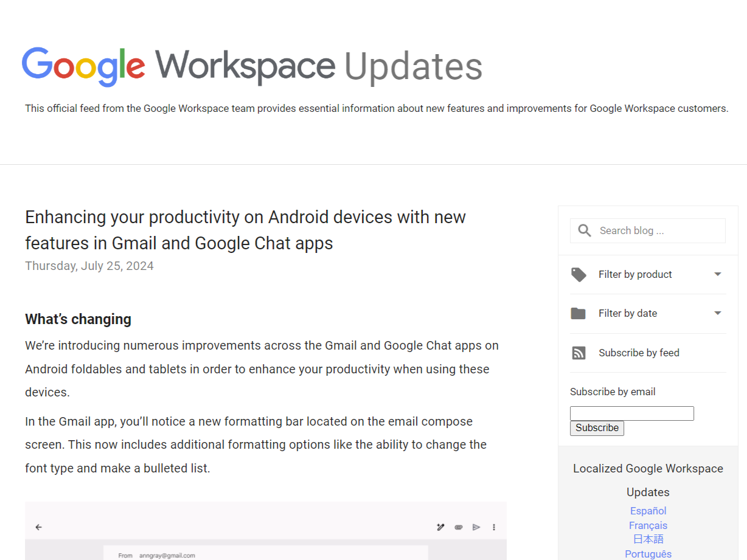The height and width of the screenshot is (560, 747).
Task: Click the magnifying glass icon in the search box
Action: click(x=584, y=230)
